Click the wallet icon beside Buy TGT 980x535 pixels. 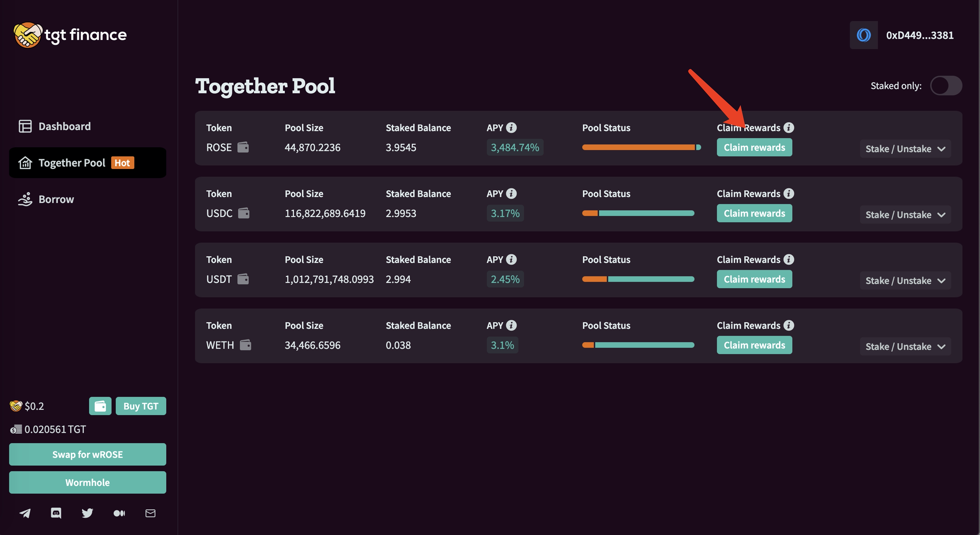(100, 406)
